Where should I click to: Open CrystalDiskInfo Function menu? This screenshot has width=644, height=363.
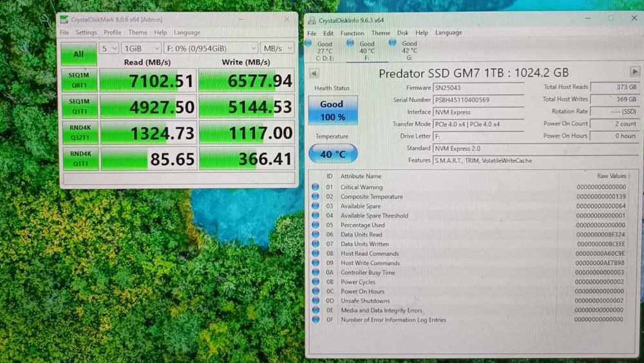coord(352,33)
